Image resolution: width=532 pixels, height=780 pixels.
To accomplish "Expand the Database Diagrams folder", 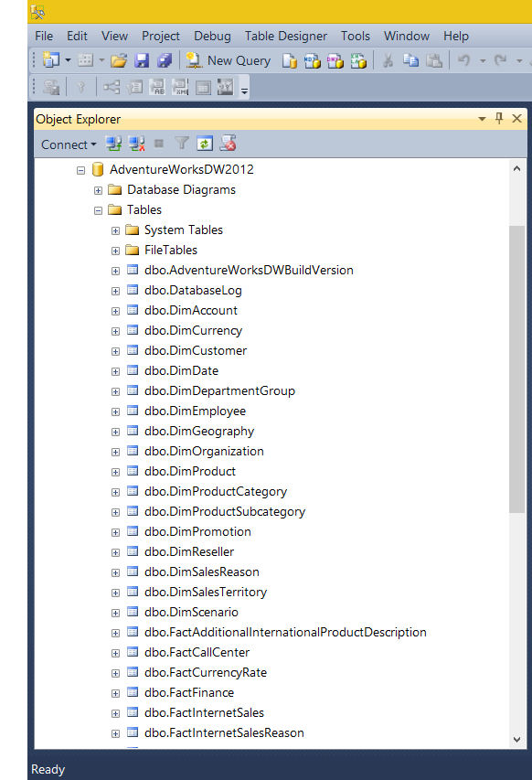I will (99, 190).
